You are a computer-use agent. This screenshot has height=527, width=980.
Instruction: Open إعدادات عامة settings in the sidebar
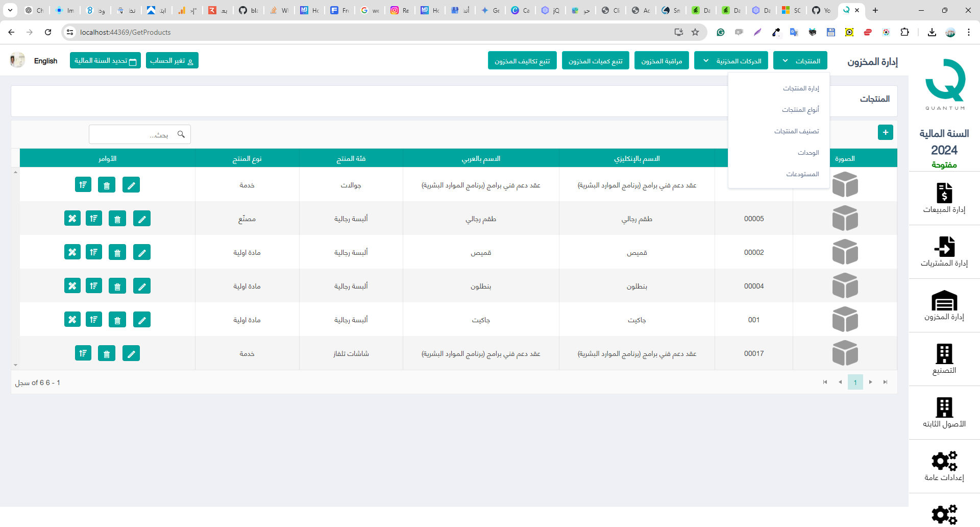point(944,466)
